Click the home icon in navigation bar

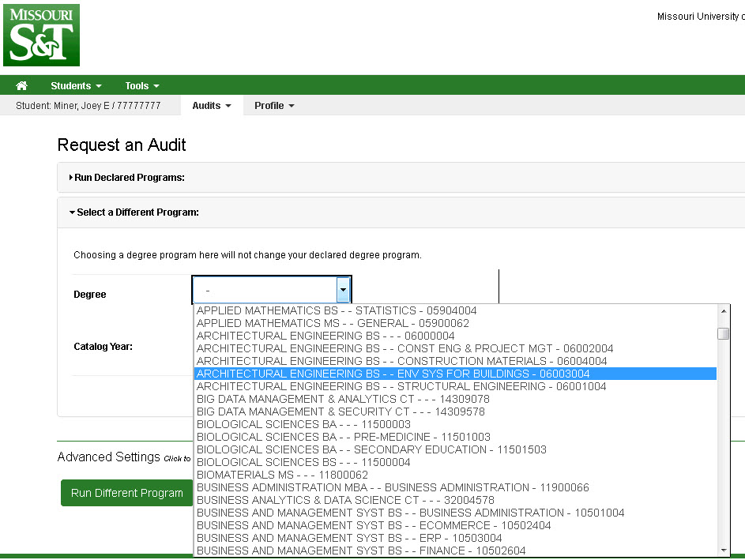pyautogui.click(x=21, y=85)
